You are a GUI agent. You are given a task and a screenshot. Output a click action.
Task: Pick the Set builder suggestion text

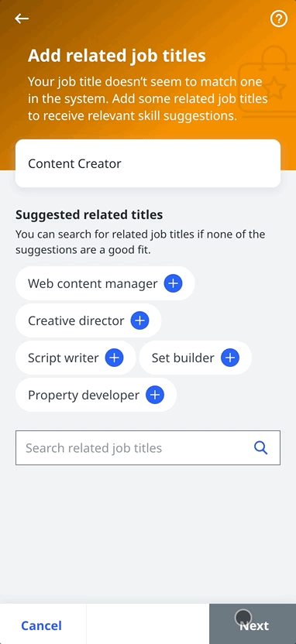pos(183,358)
